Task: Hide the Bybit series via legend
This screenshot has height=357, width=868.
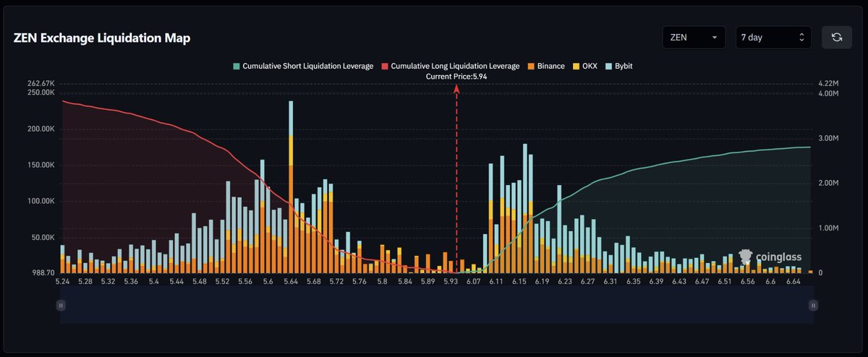Action: point(622,66)
